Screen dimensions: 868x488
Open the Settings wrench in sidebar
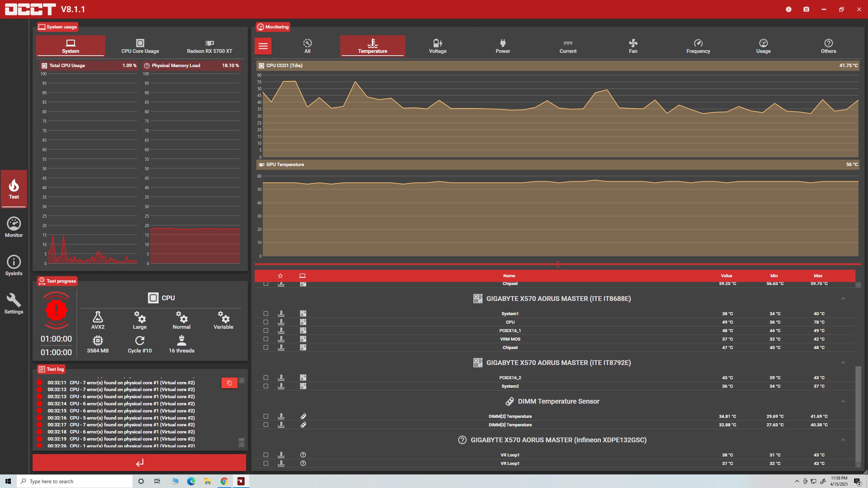tap(14, 304)
